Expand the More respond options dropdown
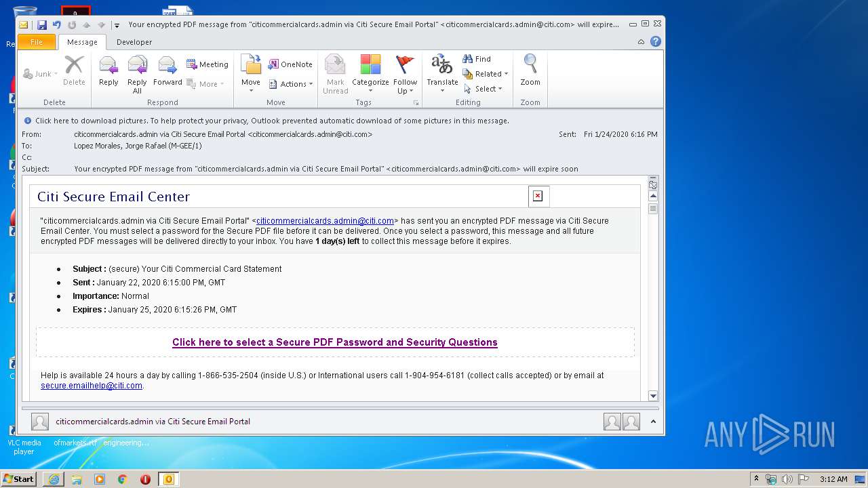 click(x=205, y=84)
